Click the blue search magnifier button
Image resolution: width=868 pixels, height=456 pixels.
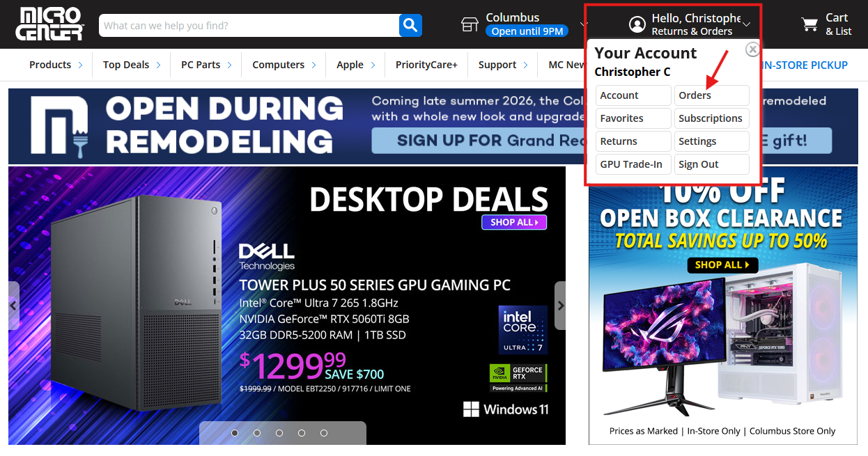(410, 26)
